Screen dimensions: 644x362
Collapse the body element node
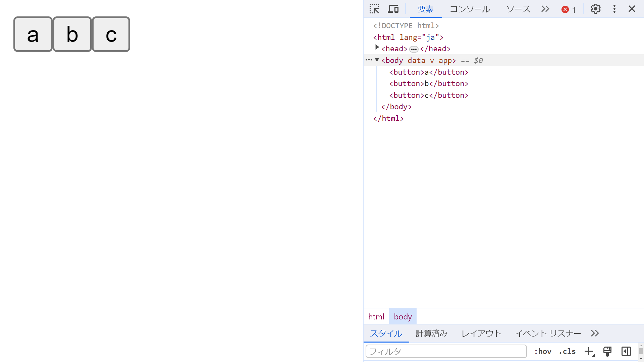(x=377, y=60)
